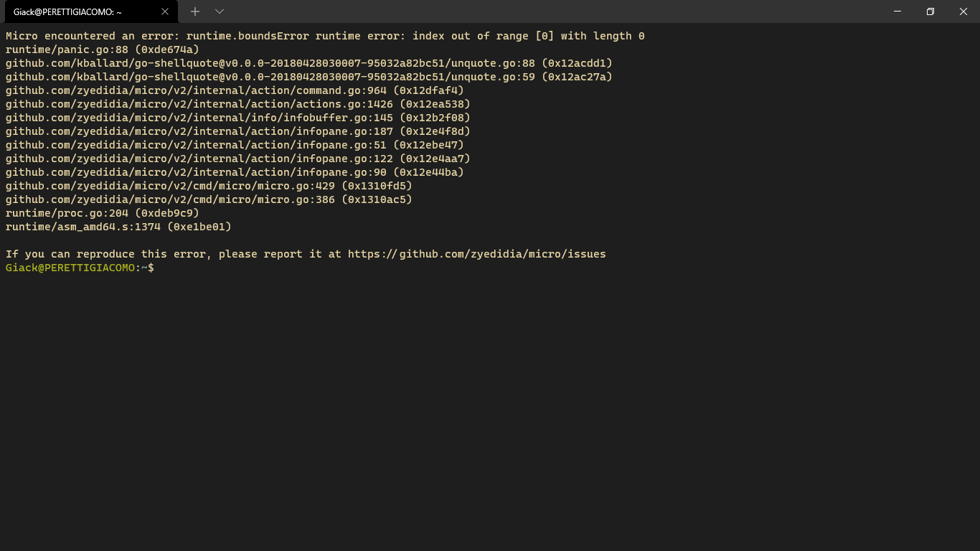Click the infopane.go:187 stack entry
This screenshot has width=980, height=551.
point(237,131)
